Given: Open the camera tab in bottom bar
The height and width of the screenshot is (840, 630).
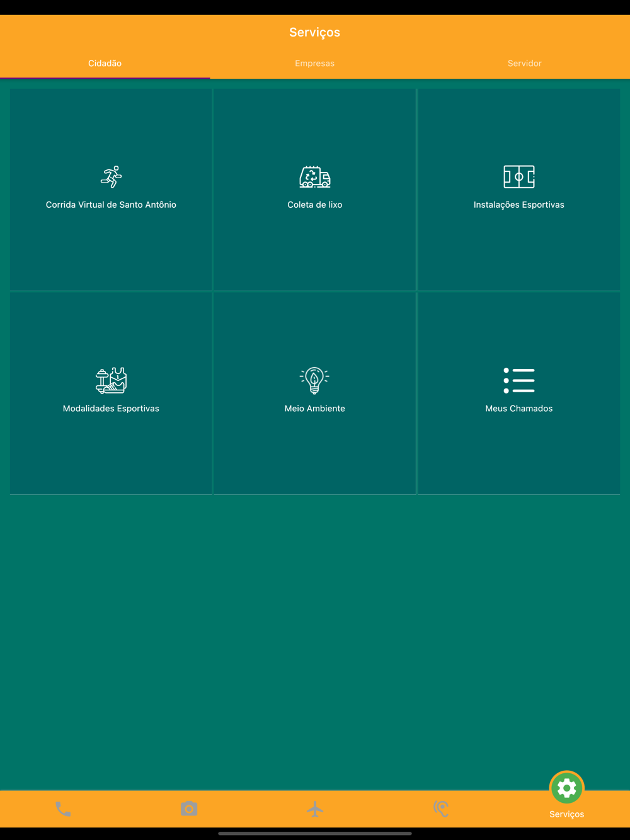Looking at the screenshot, I should tap(189, 809).
